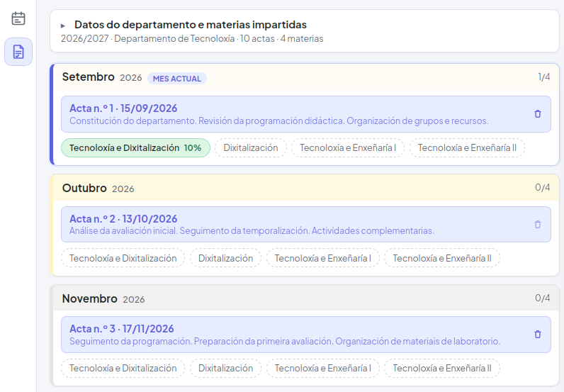The width and height of the screenshot is (564, 392).
Task: Open Acta n.º 3 · 17/11/2026 card
Action: tap(306, 335)
